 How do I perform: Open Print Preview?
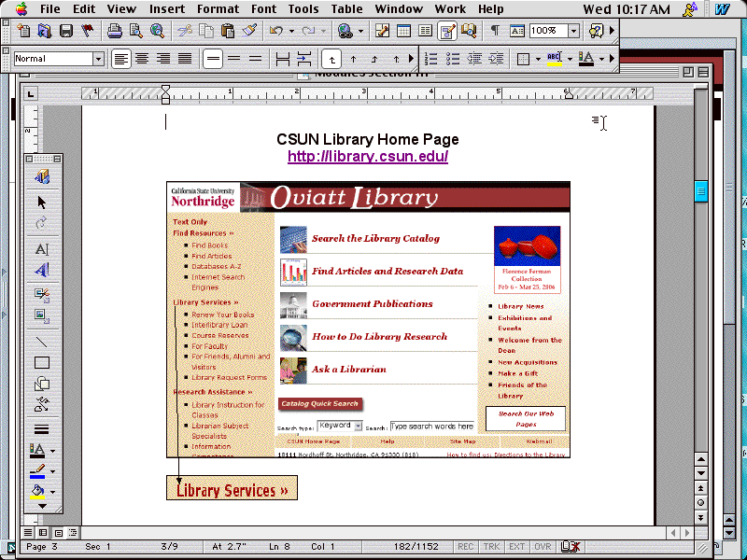(x=135, y=31)
